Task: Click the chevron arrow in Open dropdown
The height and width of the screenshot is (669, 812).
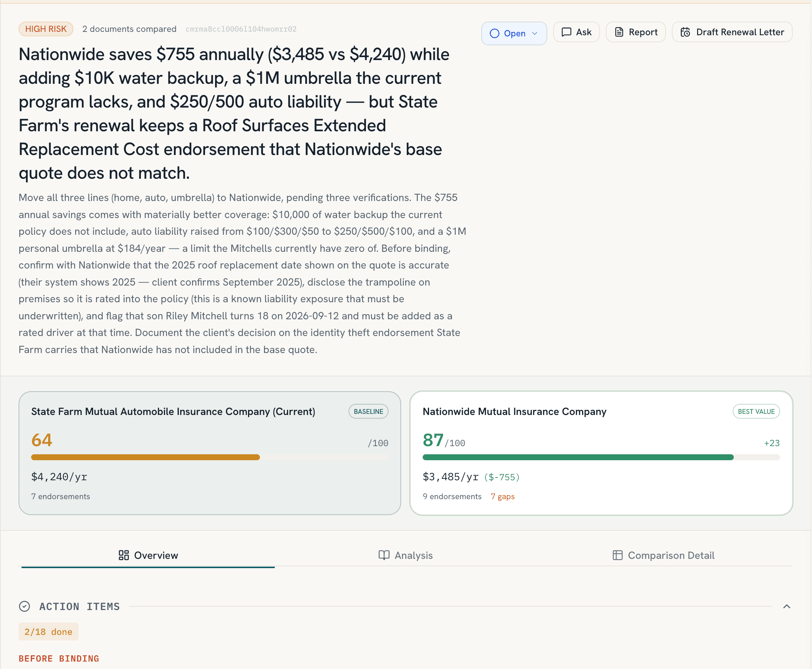Action: (535, 33)
